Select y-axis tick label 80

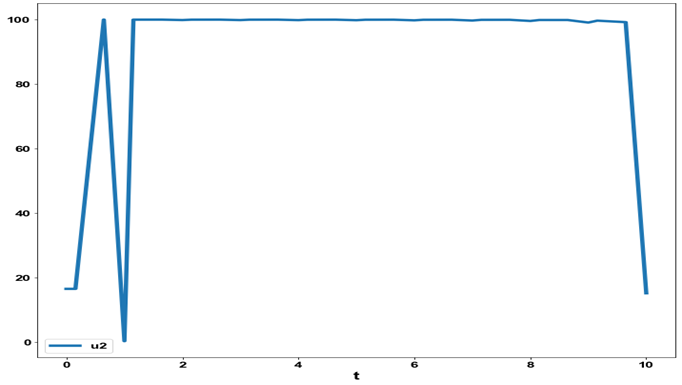click(23, 84)
